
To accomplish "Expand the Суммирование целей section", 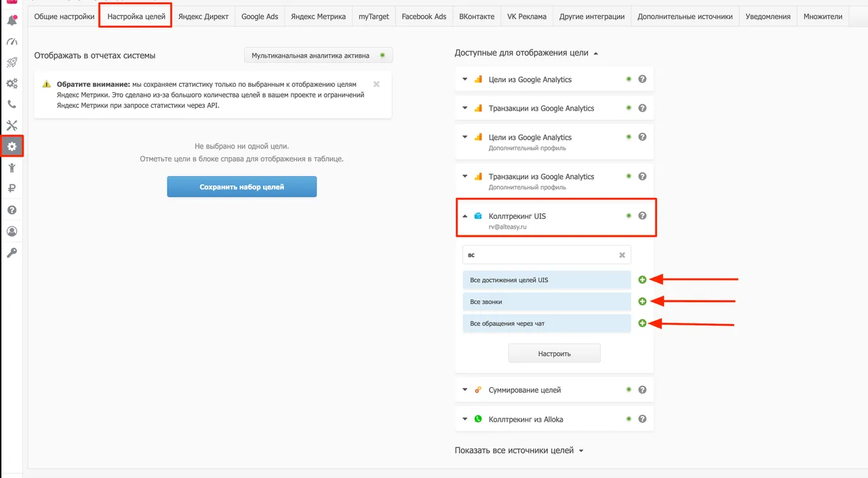I will pyautogui.click(x=465, y=390).
